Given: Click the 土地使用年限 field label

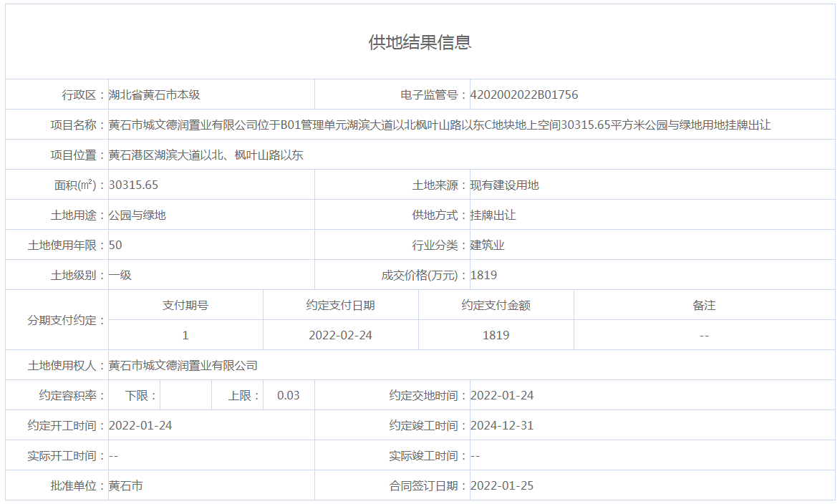Looking at the screenshot, I should pos(67,245).
